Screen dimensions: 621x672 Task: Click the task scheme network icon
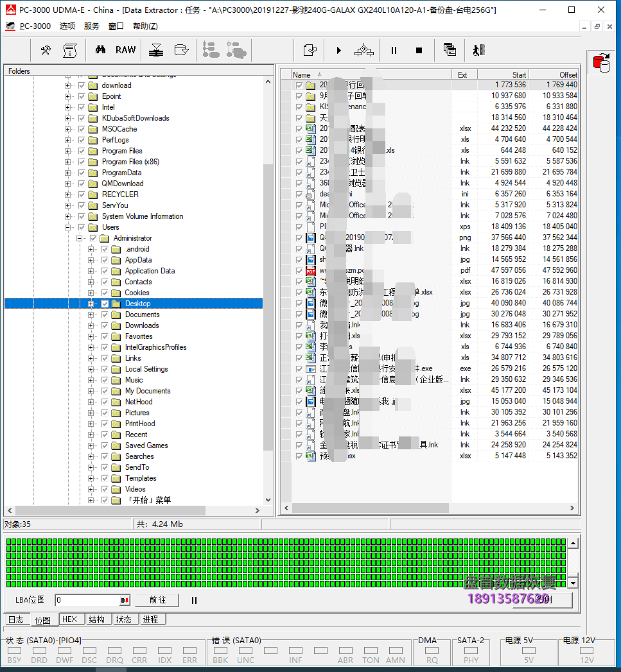pos(363,51)
